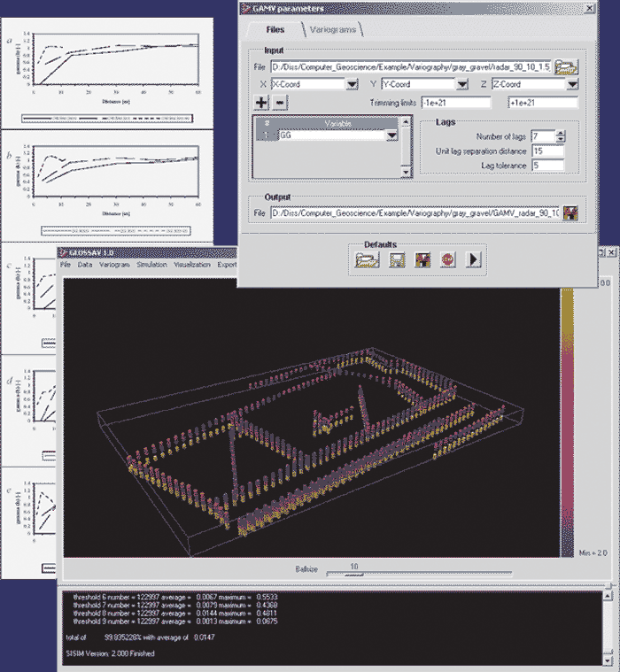Screen dimensions: 620x672
Task: Open the Simulation menu in GEOSSAV
Action: coord(151,265)
